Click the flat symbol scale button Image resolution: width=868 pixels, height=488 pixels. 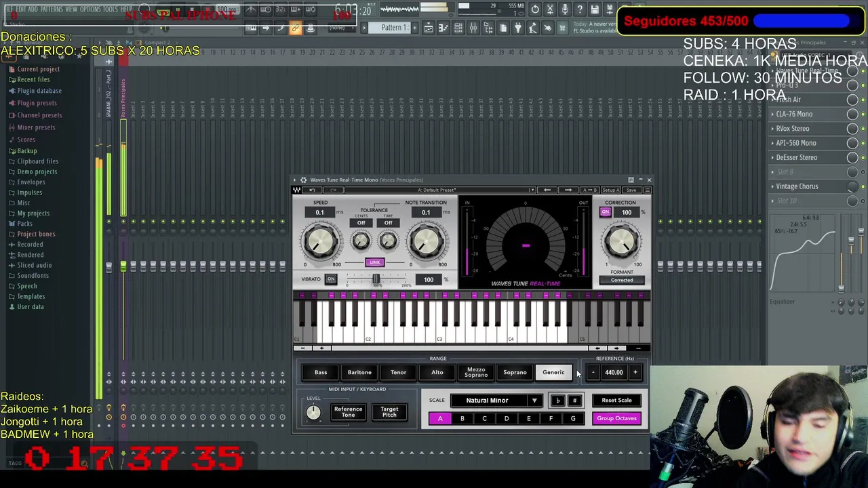(x=557, y=401)
